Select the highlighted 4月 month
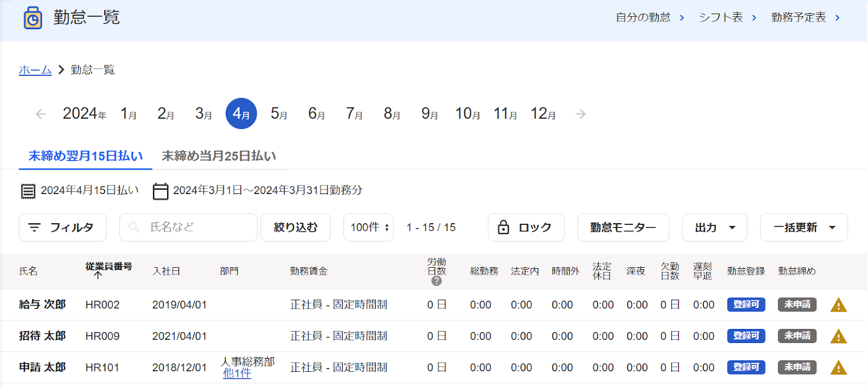 [x=241, y=114]
